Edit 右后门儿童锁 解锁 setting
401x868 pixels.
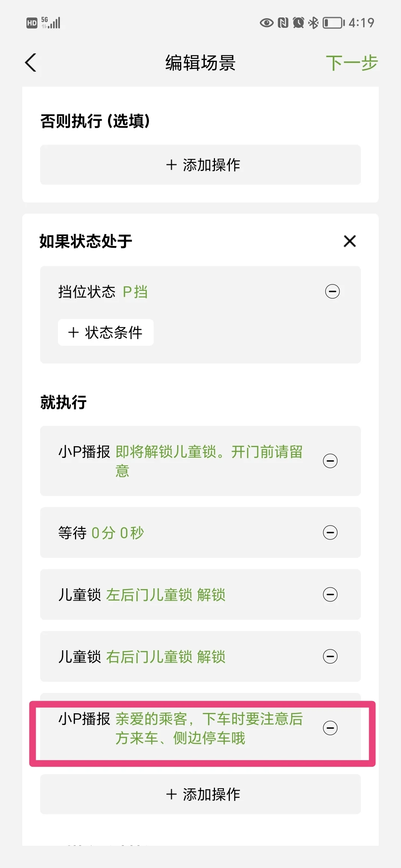tap(166, 657)
